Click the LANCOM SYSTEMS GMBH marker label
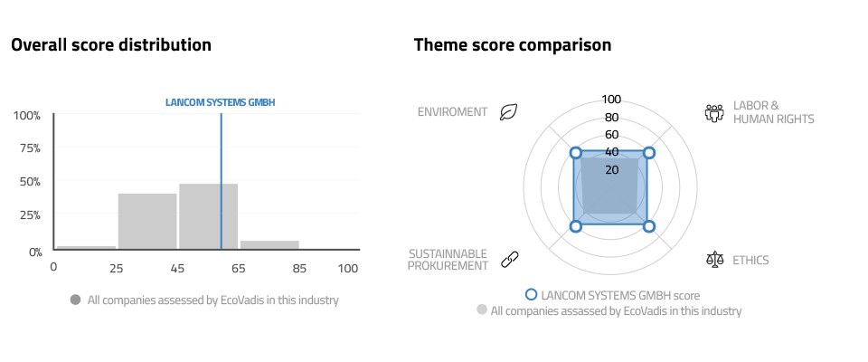The image size is (868, 362). tap(221, 102)
